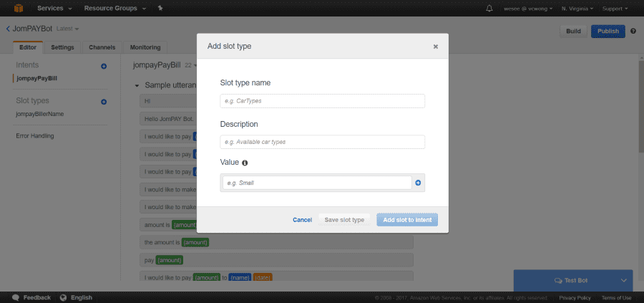
Task: Select the jompayBillerName slot type
Action: (40, 114)
